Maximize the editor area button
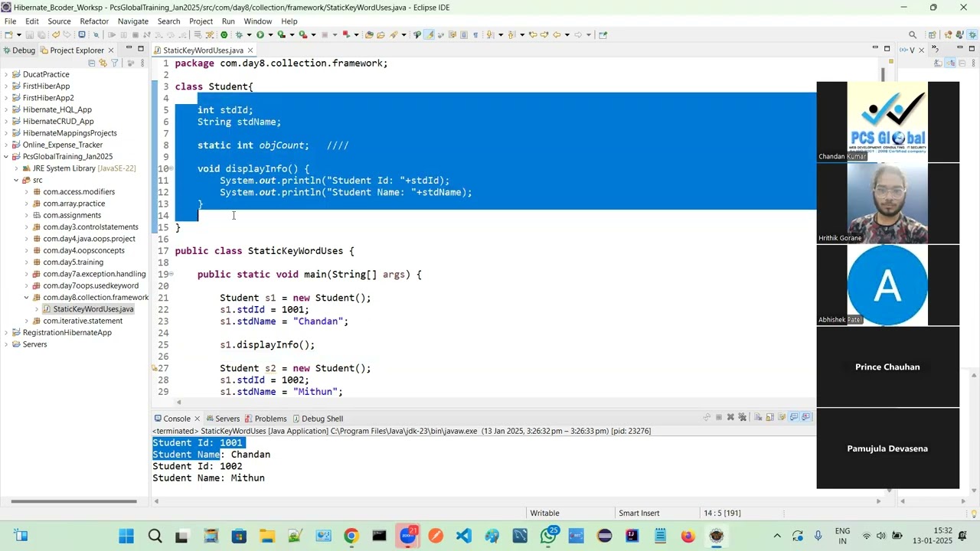The height and width of the screenshot is (551, 980). [887, 49]
